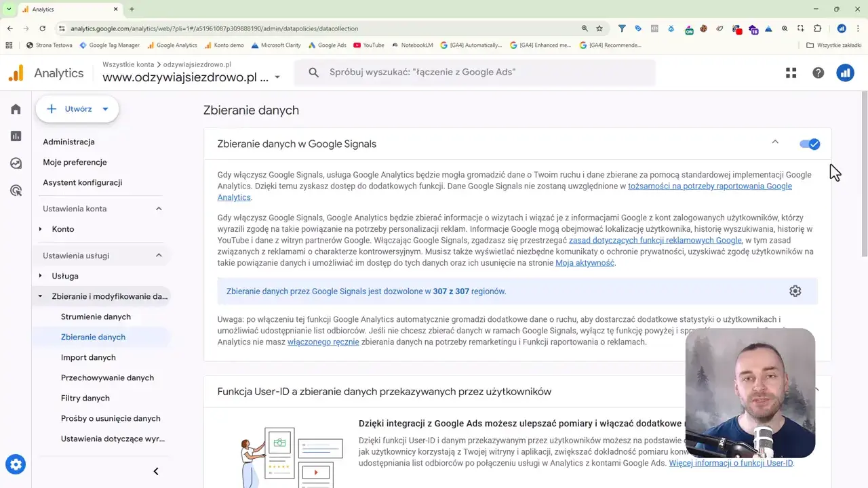Viewport: 868px width, 488px height.
Task: Open the Explore icon in left rail
Action: point(16,163)
